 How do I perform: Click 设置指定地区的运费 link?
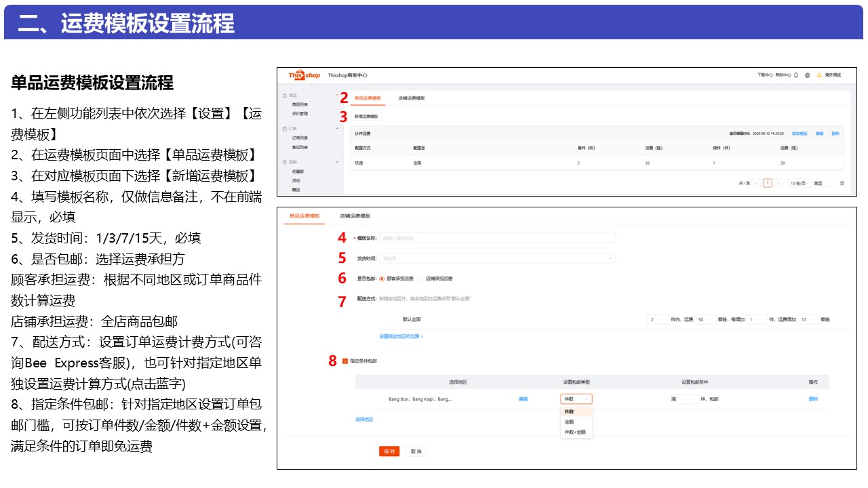coord(401,336)
